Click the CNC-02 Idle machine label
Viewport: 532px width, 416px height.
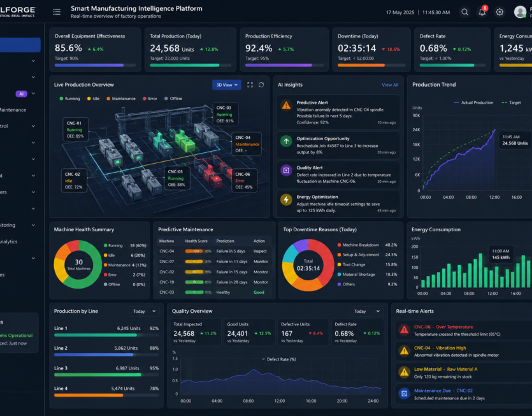pos(74,180)
